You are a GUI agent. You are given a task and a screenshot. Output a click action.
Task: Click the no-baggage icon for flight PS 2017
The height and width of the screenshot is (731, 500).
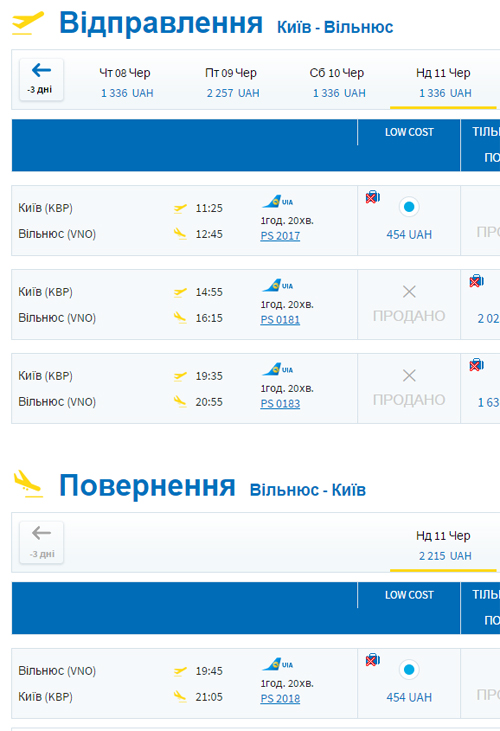click(373, 198)
